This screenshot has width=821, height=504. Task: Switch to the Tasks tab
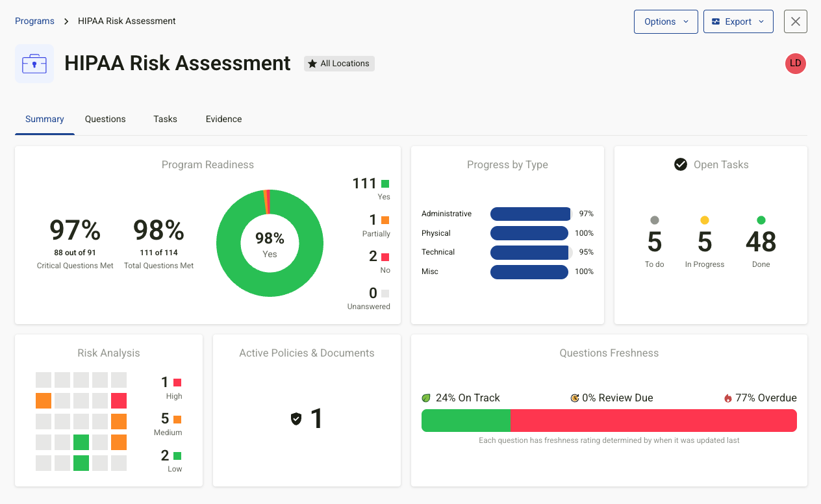click(165, 119)
